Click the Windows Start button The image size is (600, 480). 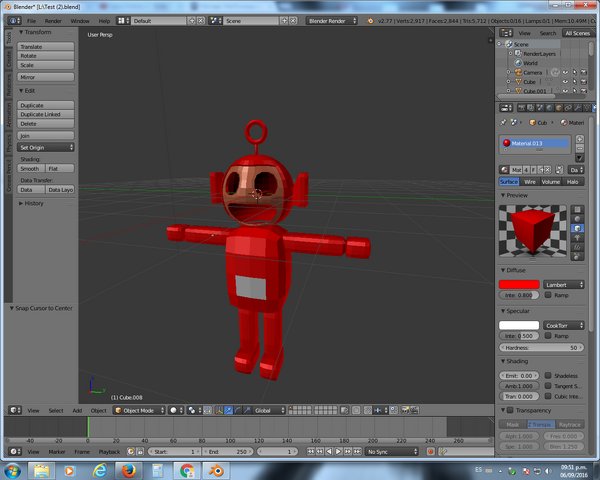(13, 470)
